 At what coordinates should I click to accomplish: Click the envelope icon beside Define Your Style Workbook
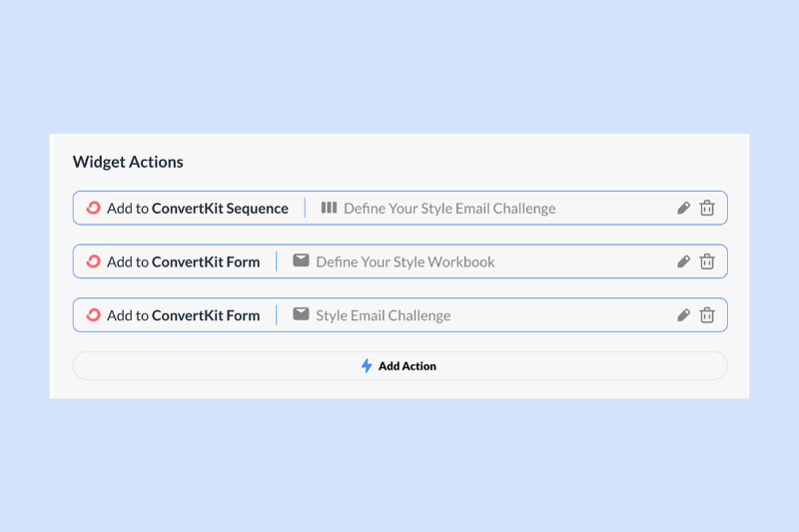point(301,261)
